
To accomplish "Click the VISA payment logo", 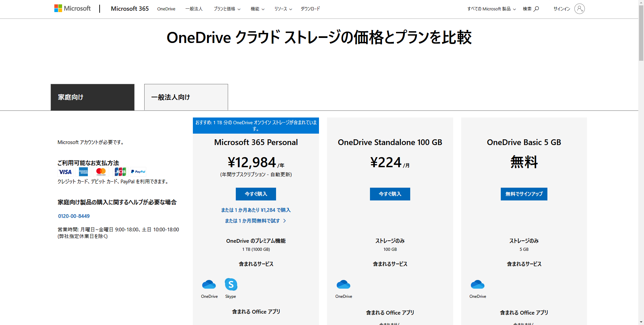I will pos(65,172).
